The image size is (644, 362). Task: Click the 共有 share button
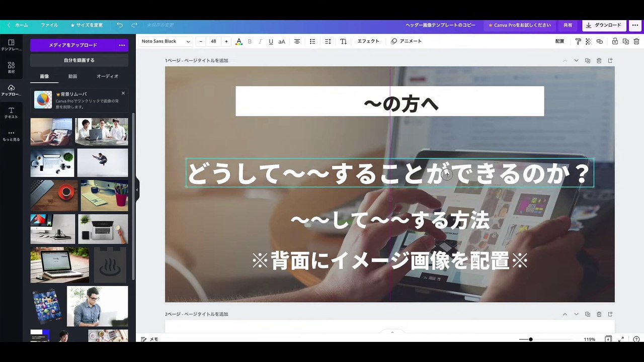pos(568,25)
